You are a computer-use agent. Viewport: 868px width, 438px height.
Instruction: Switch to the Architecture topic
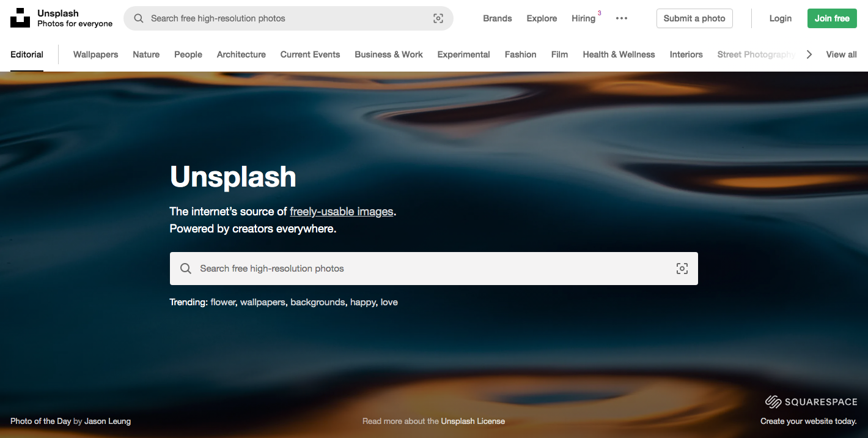(x=241, y=54)
